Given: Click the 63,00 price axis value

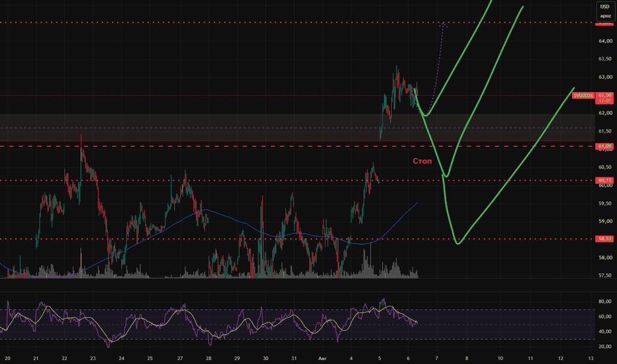Looking at the screenshot, I should click(605, 77).
